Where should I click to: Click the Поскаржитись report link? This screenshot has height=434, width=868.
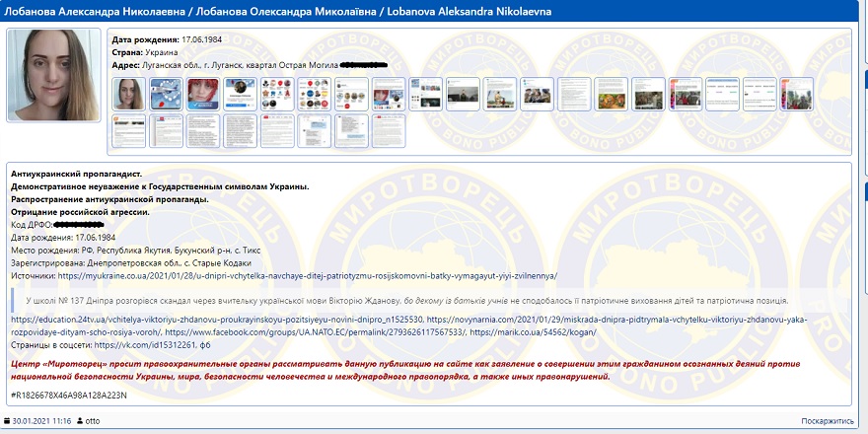tap(827, 421)
